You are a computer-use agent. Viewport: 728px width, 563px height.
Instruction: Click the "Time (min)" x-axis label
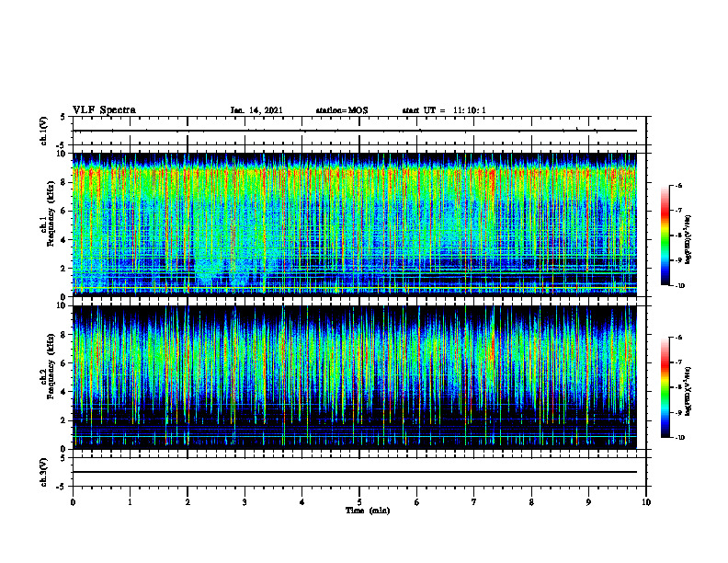(x=368, y=511)
